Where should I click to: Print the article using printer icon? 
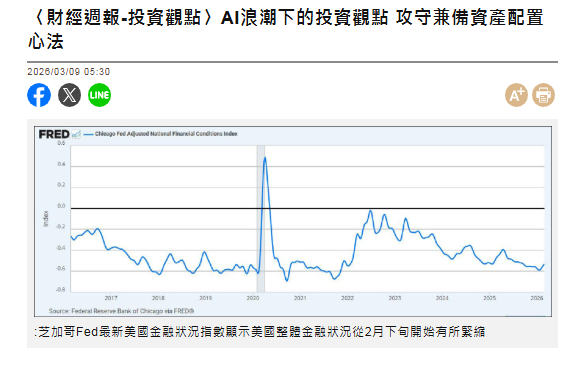tap(543, 95)
